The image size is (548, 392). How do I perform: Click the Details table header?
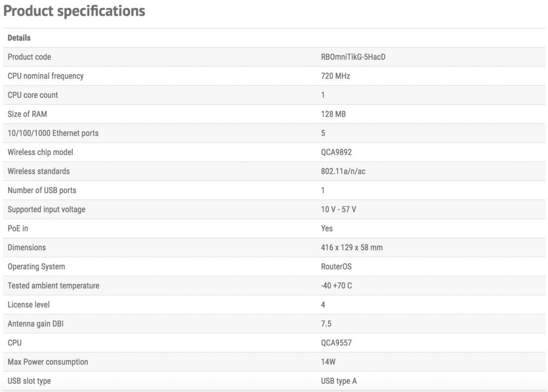19,38
